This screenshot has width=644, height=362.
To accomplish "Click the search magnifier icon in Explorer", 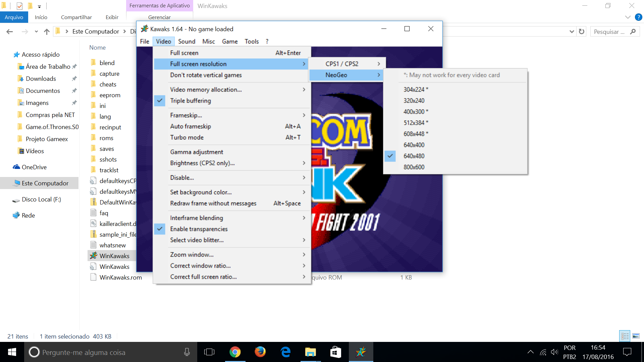I will (633, 32).
